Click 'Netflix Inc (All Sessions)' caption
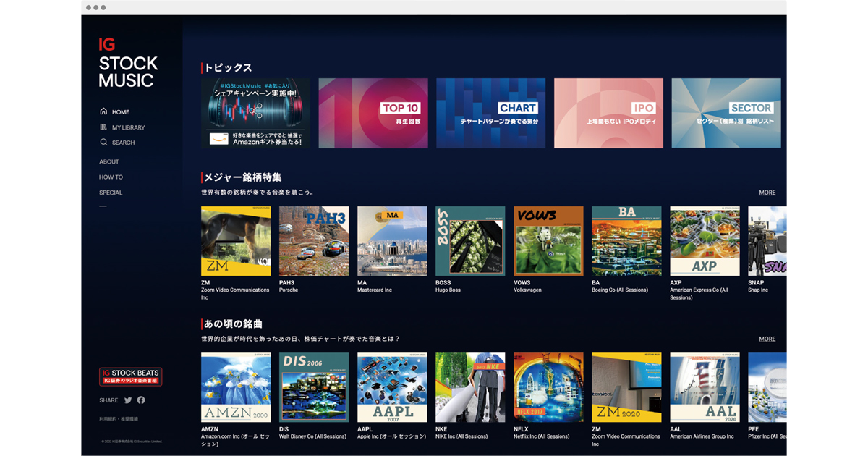 (x=542, y=436)
